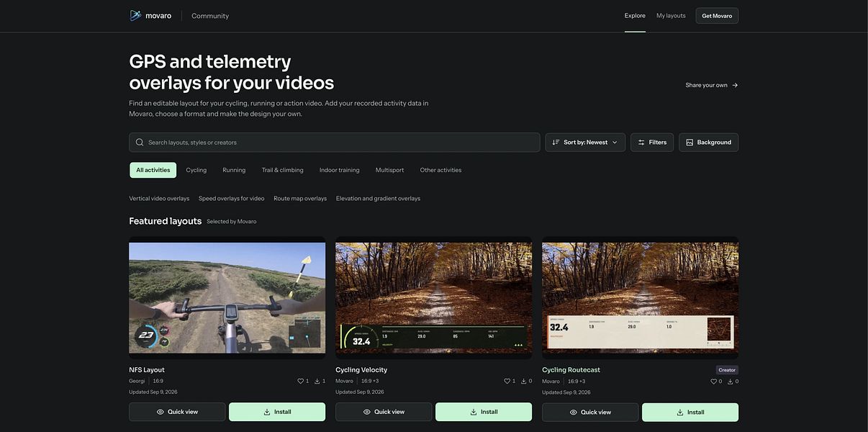868x432 pixels.
Task: Quick view the NFS Layout
Action: click(x=177, y=412)
